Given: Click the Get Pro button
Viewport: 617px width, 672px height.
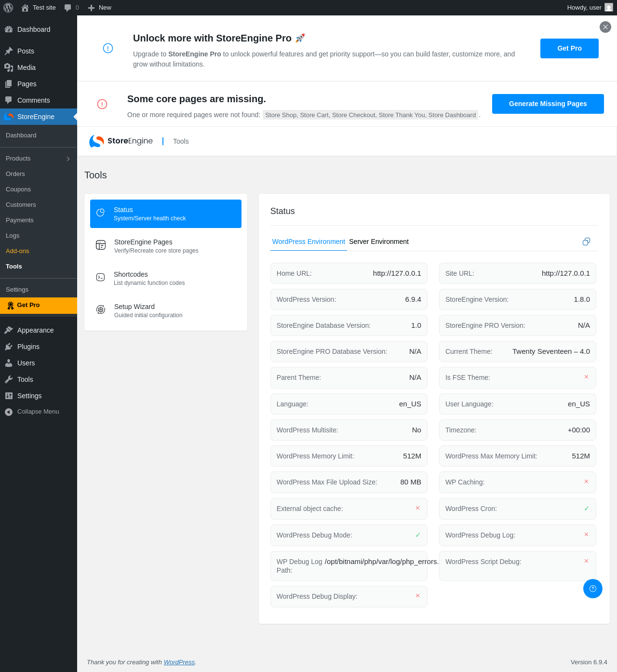Looking at the screenshot, I should coord(569,48).
